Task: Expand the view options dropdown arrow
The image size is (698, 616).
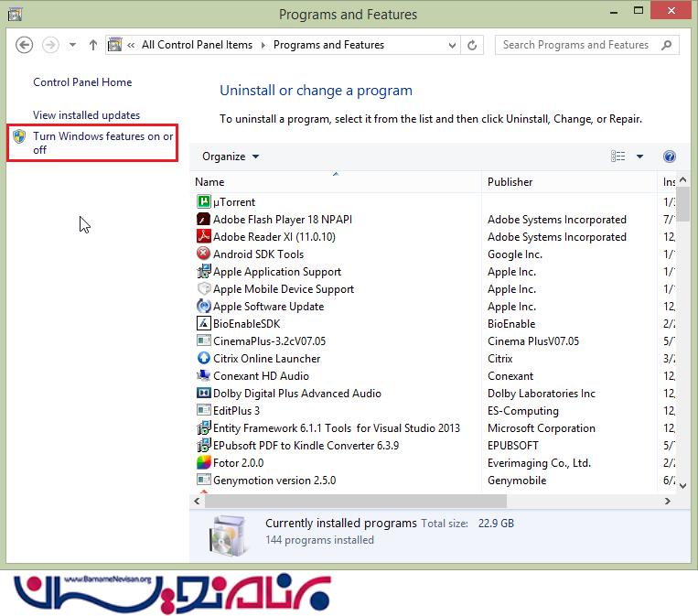Action: click(639, 157)
